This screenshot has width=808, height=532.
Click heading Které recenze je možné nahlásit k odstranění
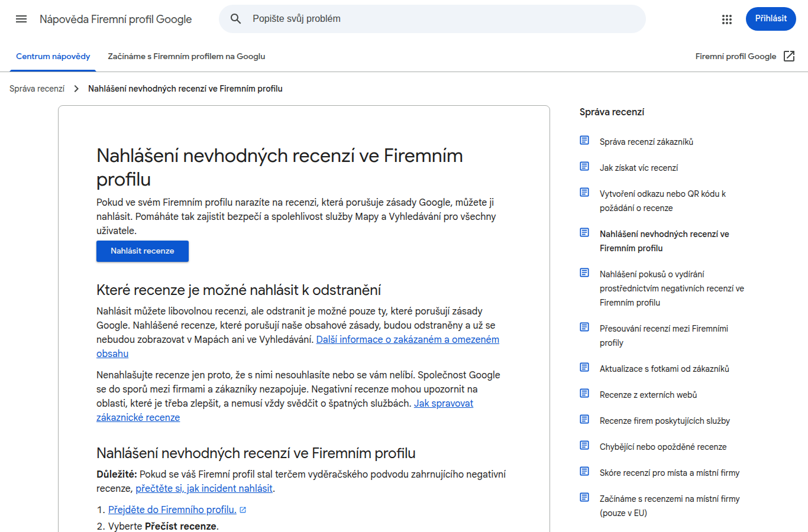click(x=239, y=290)
